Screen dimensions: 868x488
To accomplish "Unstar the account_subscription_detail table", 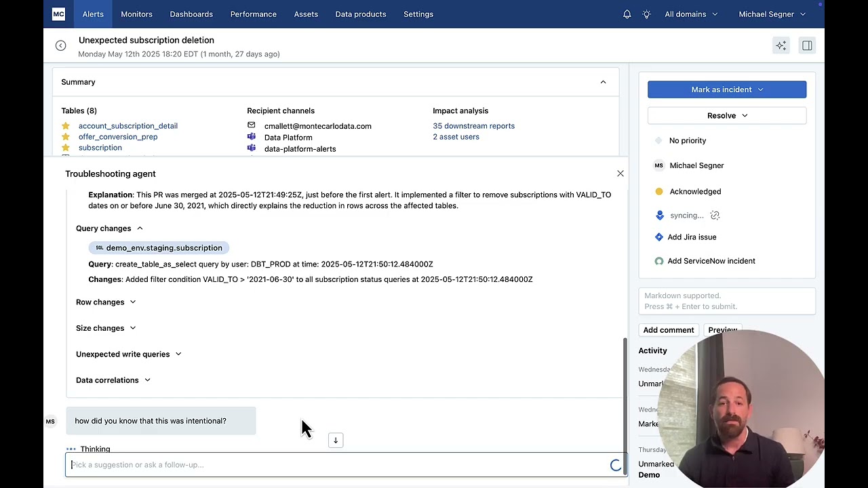I will click(x=66, y=125).
